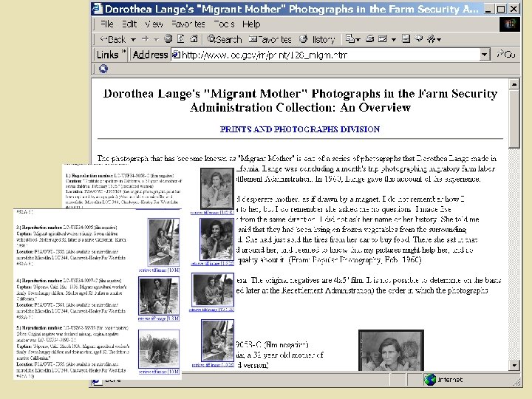Click the last toolbar icon with dropdown arrow
The width and height of the screenshot is (532, 399).
click(x=434, y=39)
